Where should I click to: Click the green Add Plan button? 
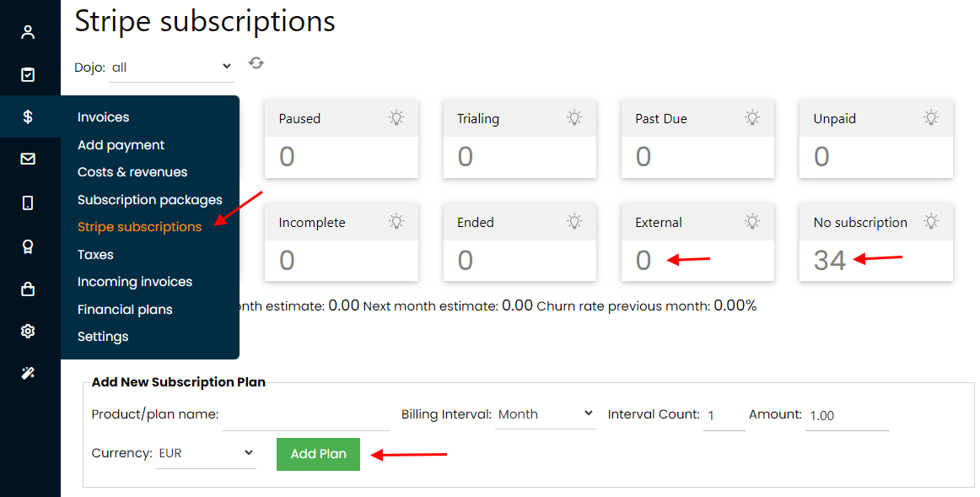coord(318,454)
